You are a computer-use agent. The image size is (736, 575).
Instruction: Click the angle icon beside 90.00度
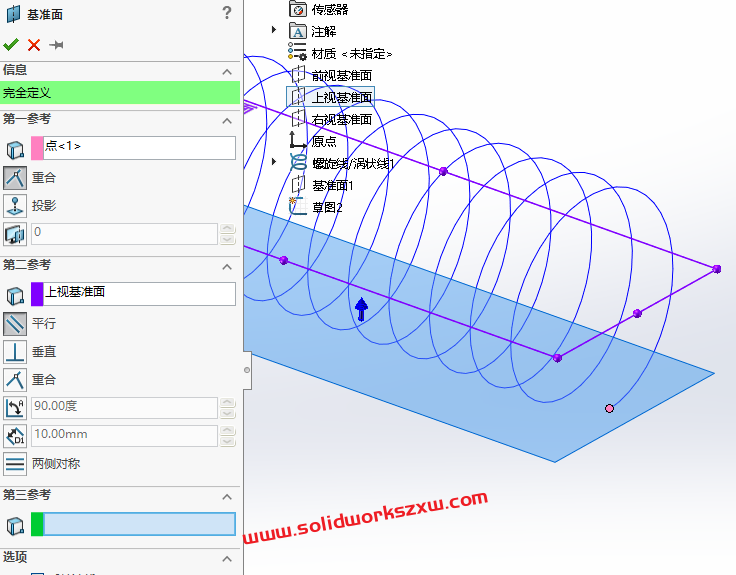tap(15, 408)
